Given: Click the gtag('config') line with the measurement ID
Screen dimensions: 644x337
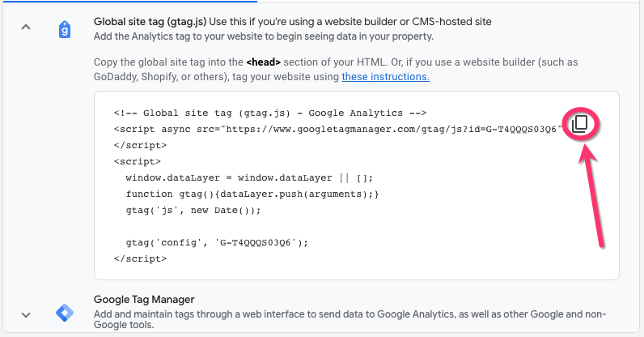Looking at the screenshot, I should 217,242.
